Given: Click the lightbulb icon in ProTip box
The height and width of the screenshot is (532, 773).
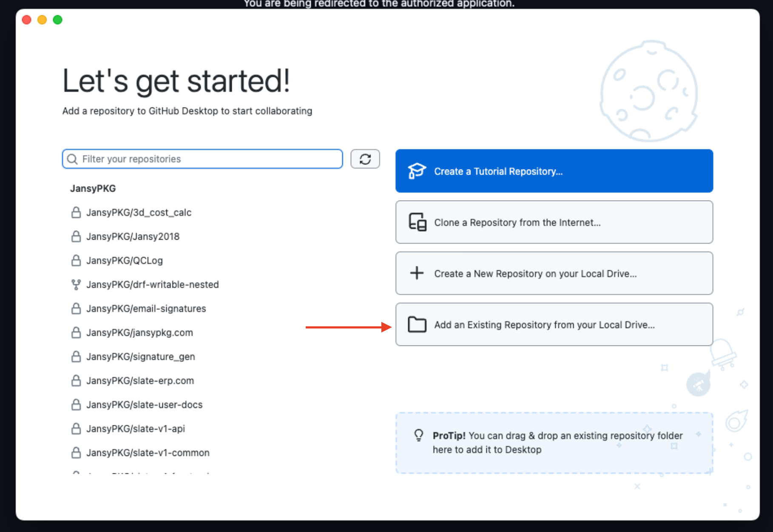Looking at the screenshot, I should 419,435.
